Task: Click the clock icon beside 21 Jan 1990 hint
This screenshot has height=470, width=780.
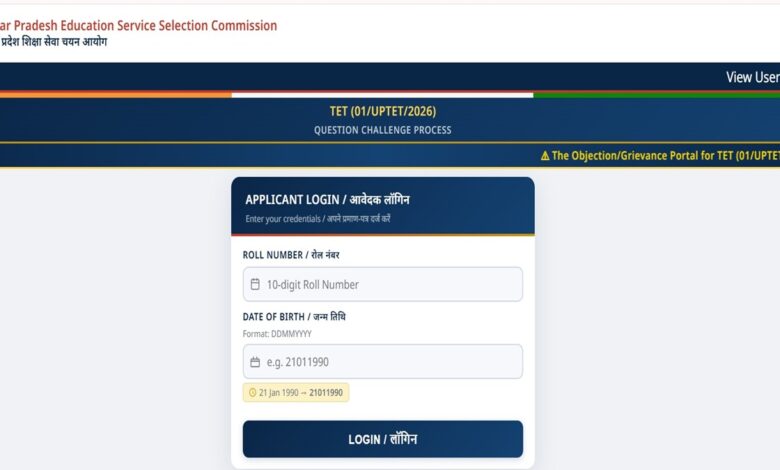Action: pyautogui.click(x=252, y=393)
